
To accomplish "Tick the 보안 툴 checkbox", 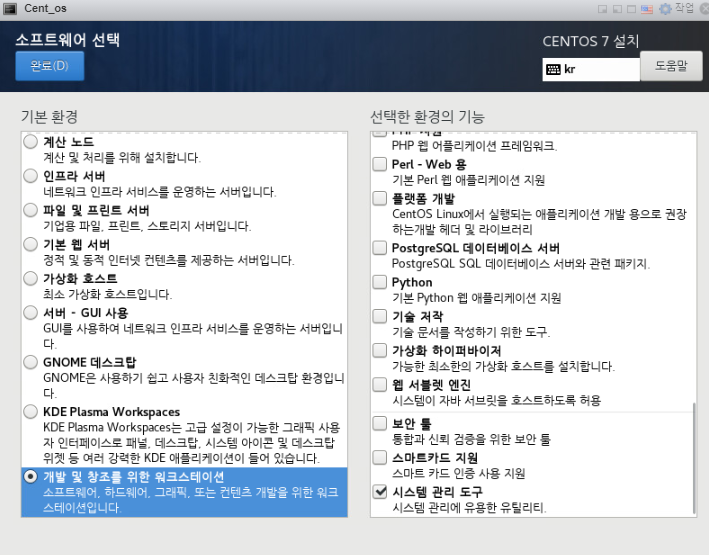I will click(x=380, y=423).
